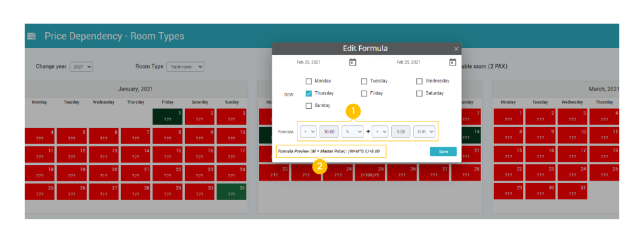Click the Save button
The width and height of the screenshot is (644, 243).
(443, 151)
